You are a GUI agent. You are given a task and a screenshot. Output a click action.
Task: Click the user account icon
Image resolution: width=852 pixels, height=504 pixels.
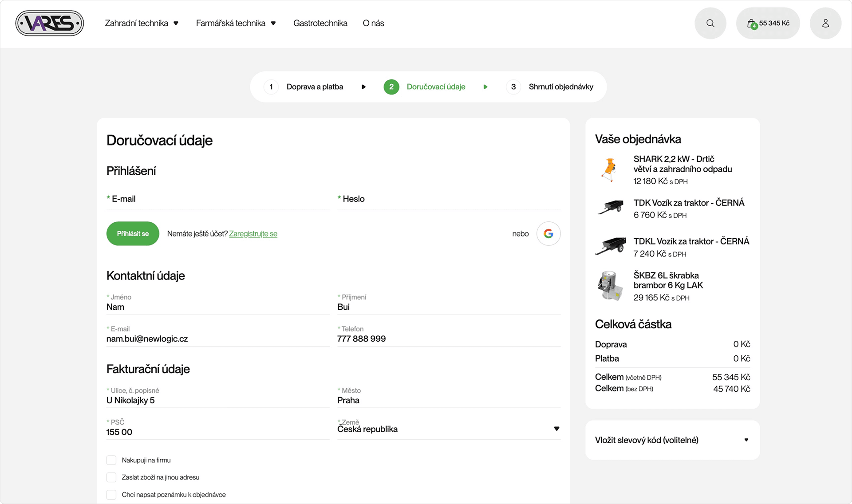click(x=825, y=23)
